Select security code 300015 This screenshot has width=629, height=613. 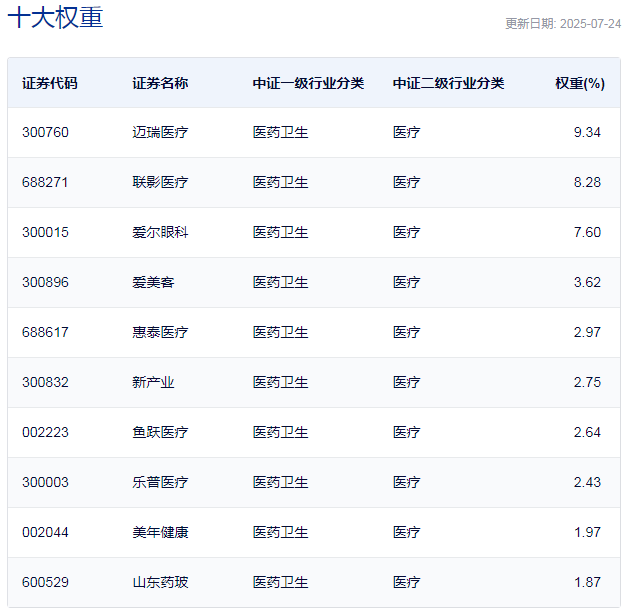(45, 232)
